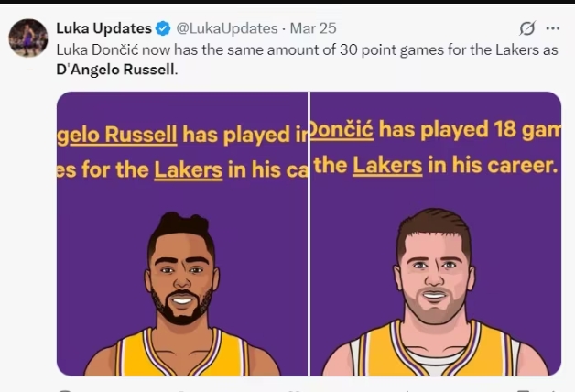Click underlined "Lakers" in the right image
Viewport: 575px width, 392px height.
click(x=387, y=166)
